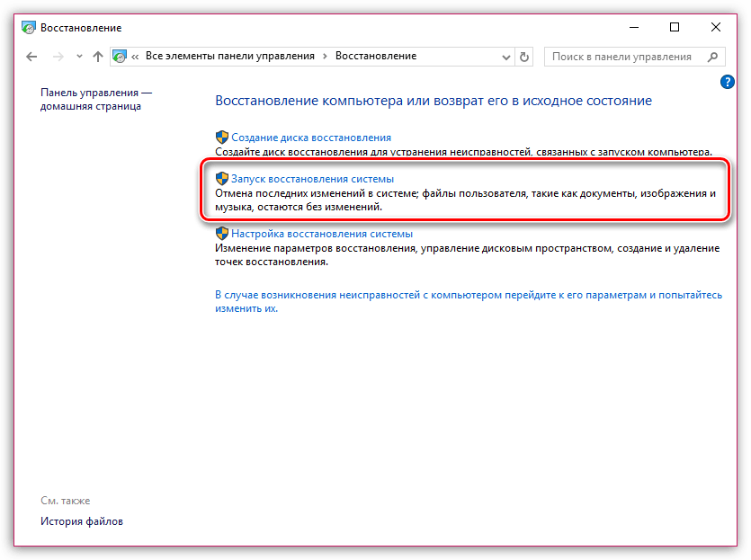
Task: Click the Восстановление window icon in the title bar
Action: tap(29, 28)
